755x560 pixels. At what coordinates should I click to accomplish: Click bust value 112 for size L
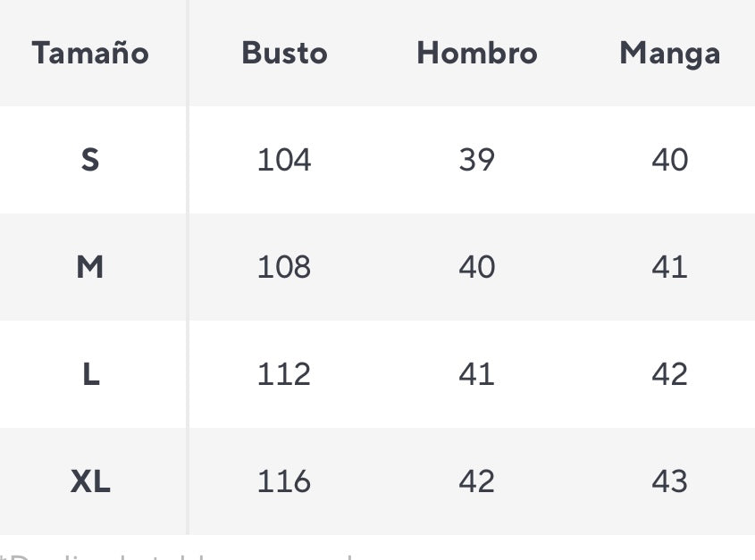[284, 374]
